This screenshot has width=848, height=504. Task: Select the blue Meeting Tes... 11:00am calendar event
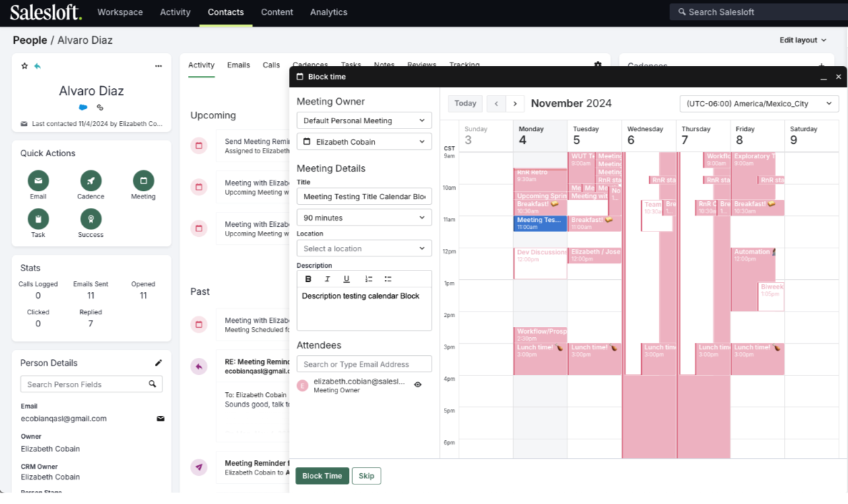[x=540, y=223]
